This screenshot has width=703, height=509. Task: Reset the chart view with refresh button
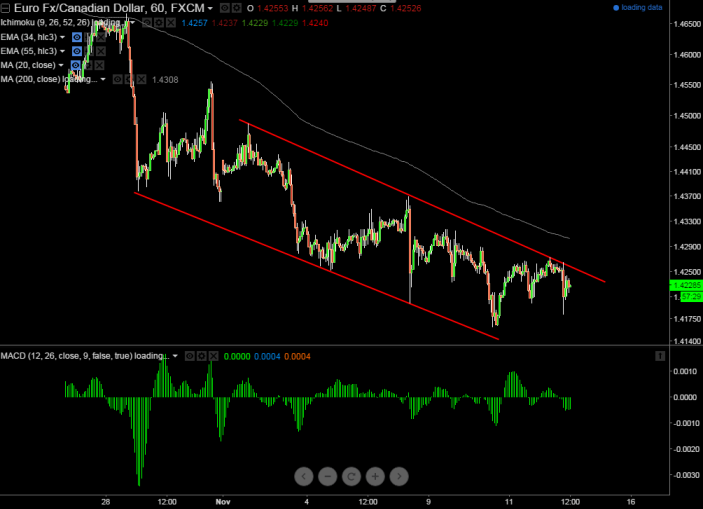click(352, 476)
